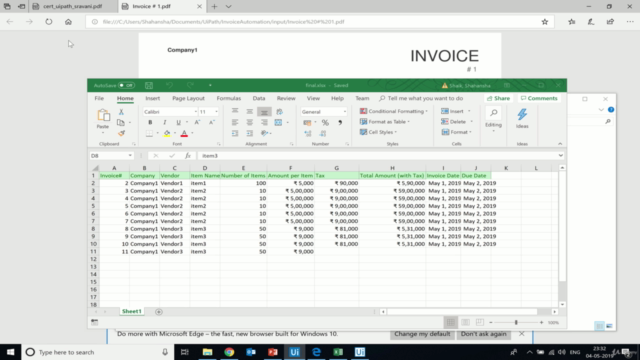The height and width of the screenshot is (360, 640).
Task: Open the File menu
Action: pos(99,98)
